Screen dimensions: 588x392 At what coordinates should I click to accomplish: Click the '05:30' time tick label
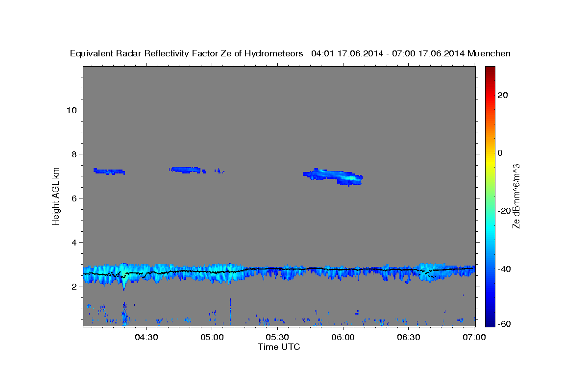point(277,337)
